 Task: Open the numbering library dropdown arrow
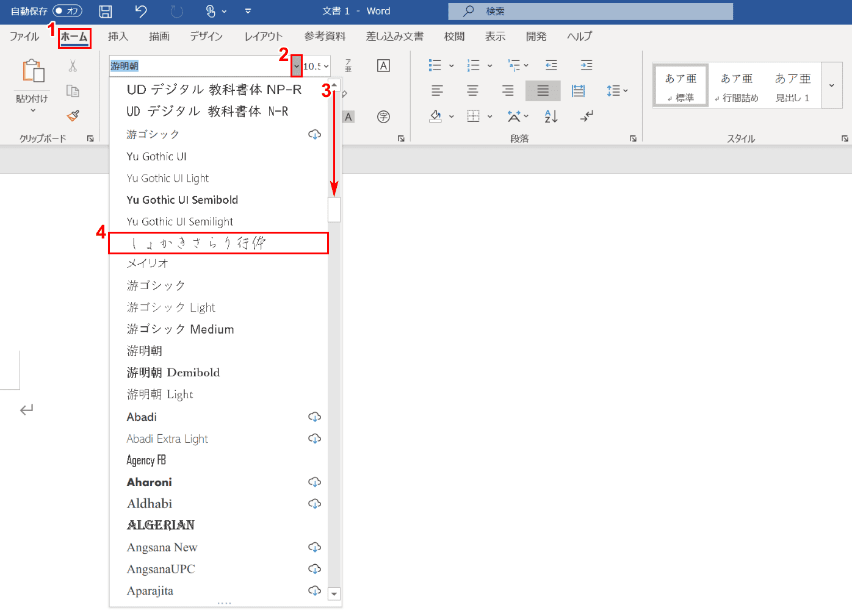tap(489, 65)
